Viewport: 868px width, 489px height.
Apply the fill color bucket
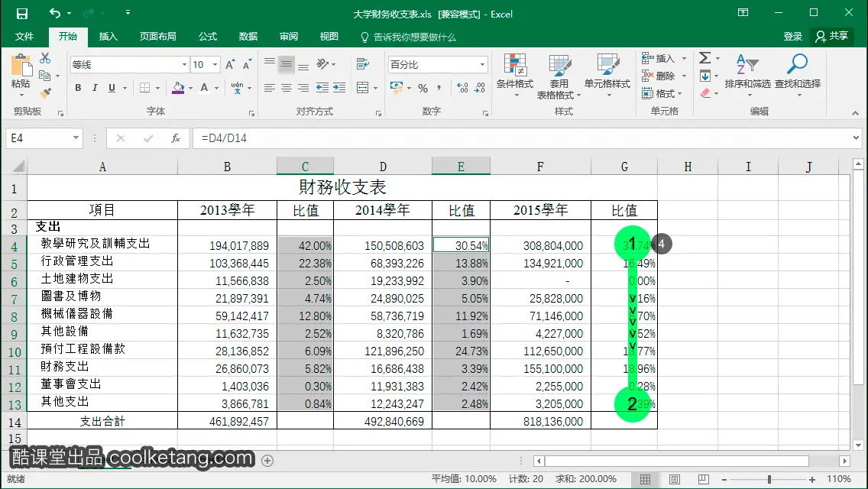click(x=178, y=88)
